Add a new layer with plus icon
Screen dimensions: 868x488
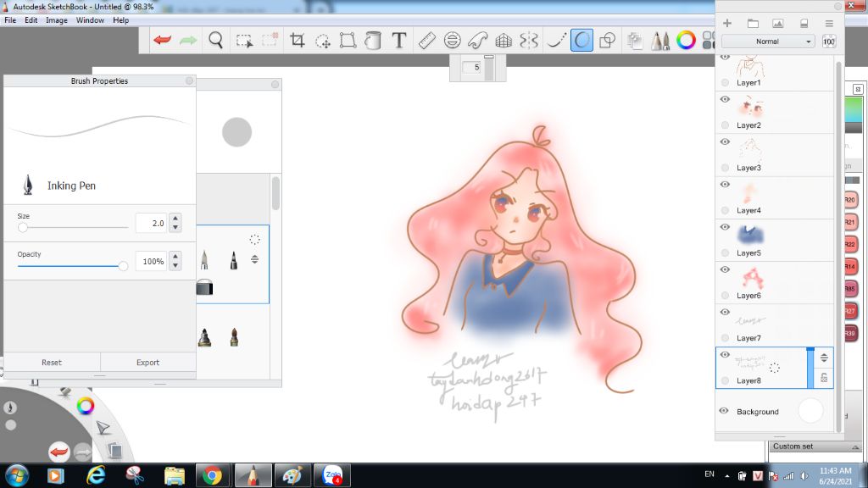point(727,23)
